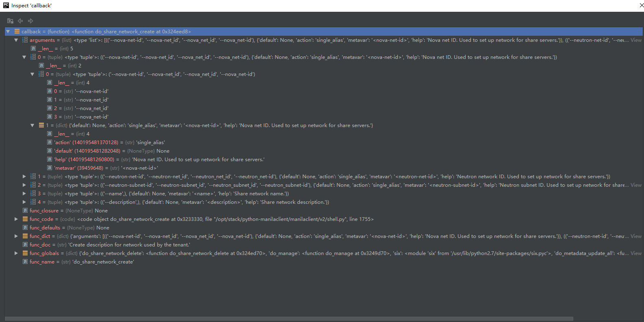This screenshot has width=644, height=322.
Task: Select the func_name 'do_share_network_create' row
Action: (324, 261)
